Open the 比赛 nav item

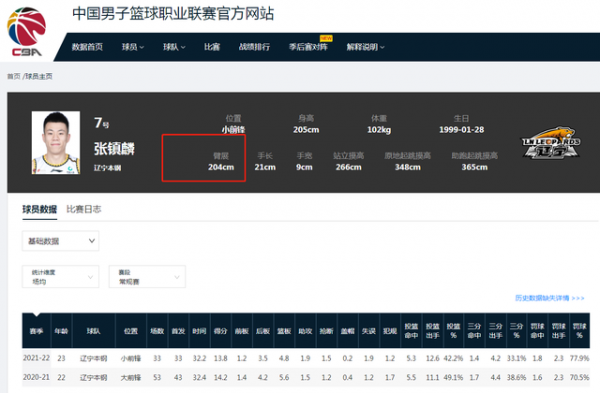212,47
